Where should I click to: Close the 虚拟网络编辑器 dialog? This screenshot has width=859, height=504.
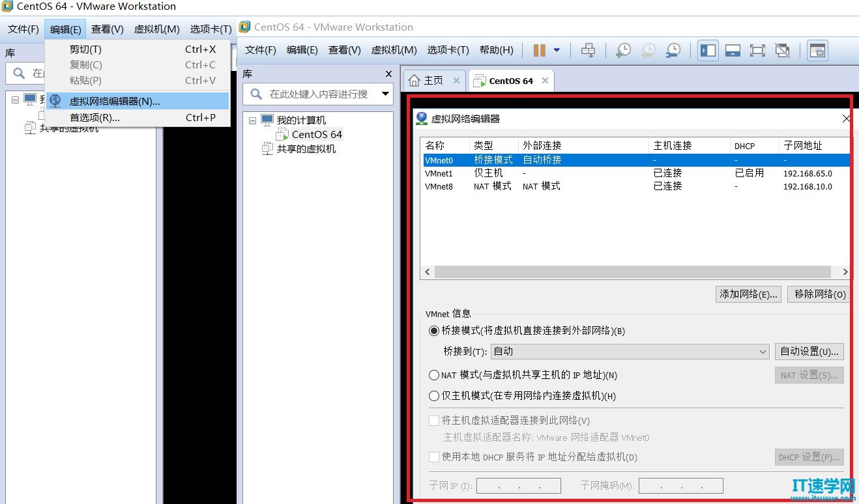[x=846, y=119]
